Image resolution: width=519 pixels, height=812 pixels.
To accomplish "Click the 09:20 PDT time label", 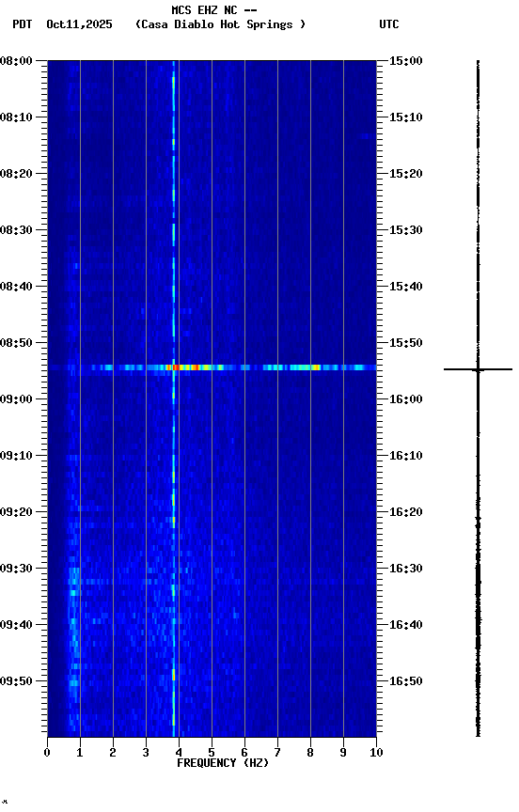I will click(x=16, y=512).
